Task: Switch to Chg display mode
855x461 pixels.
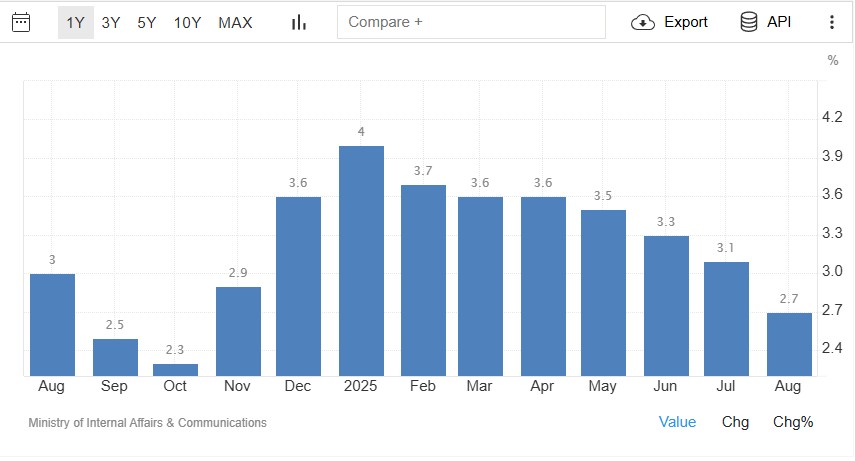Action: [x=735, y=422]
